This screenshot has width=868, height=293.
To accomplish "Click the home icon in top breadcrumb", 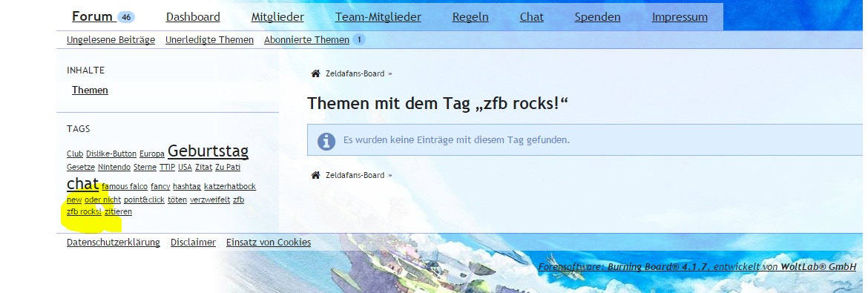I will click(315, 73).
